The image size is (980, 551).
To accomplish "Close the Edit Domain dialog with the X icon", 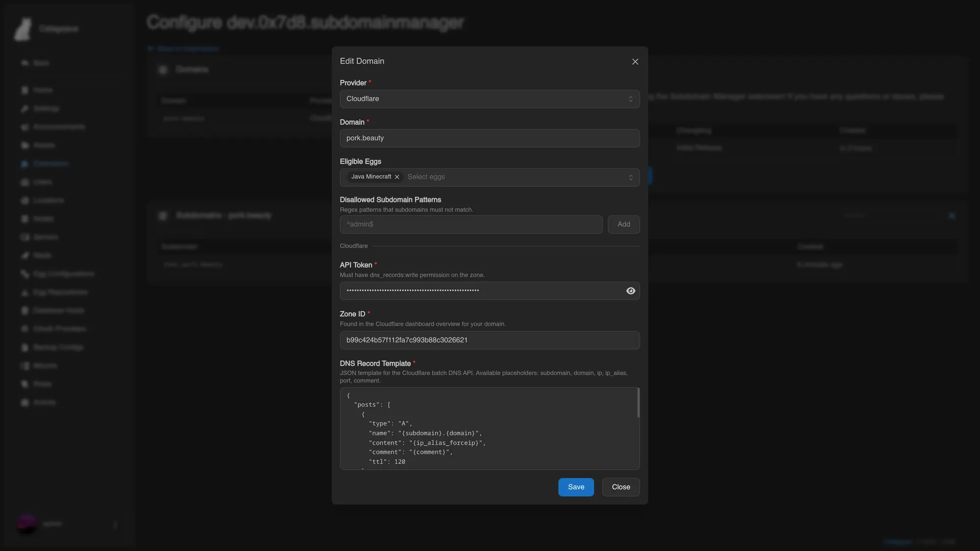I will (635, 62).
